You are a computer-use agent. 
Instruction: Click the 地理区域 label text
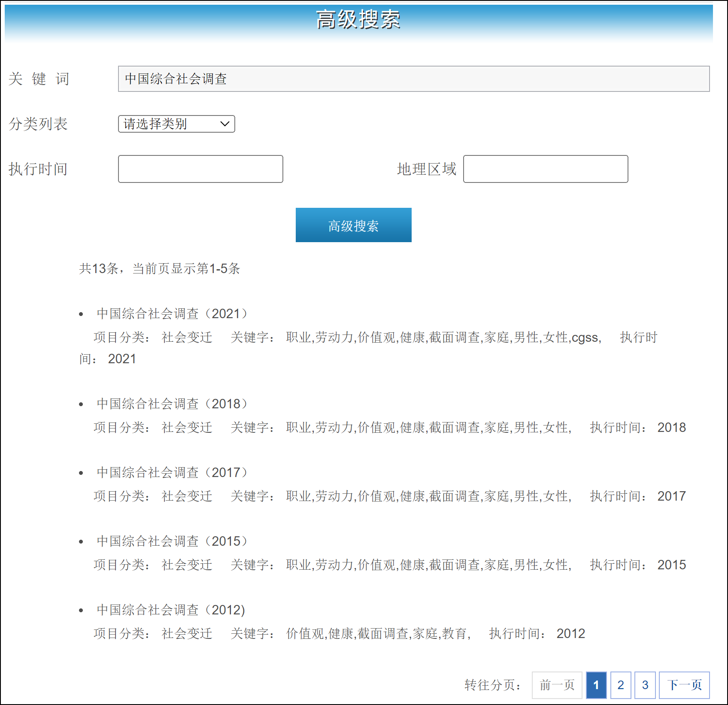click(427, 169)
